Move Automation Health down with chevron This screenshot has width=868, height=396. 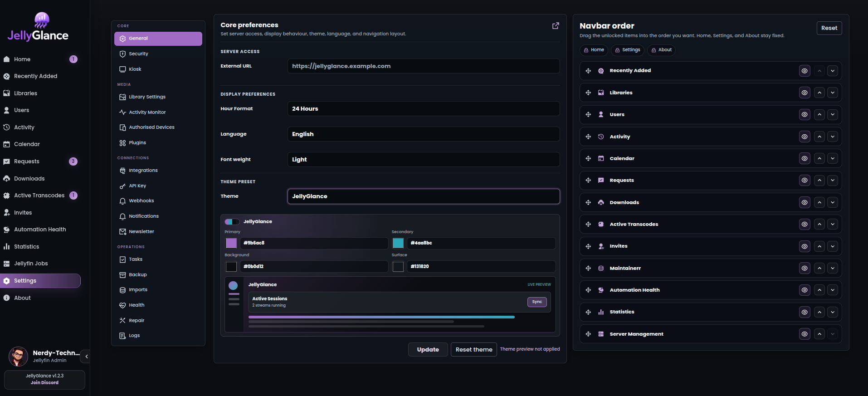(x=833, y=290)
